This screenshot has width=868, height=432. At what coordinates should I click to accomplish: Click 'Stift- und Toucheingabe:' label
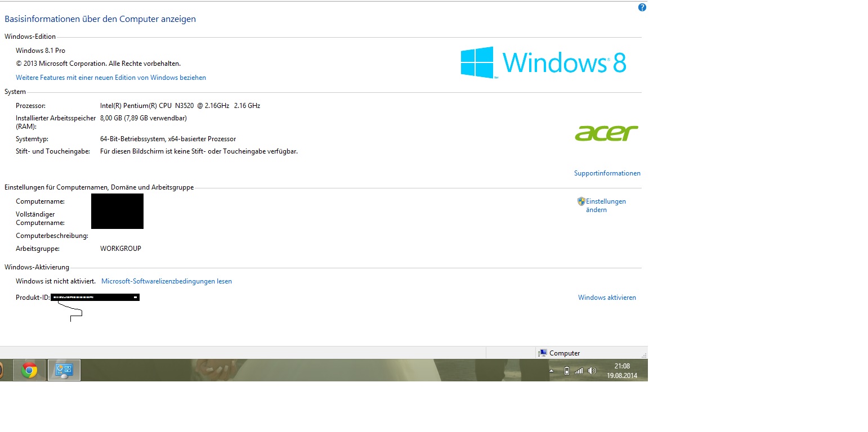(x=53, y=151)
